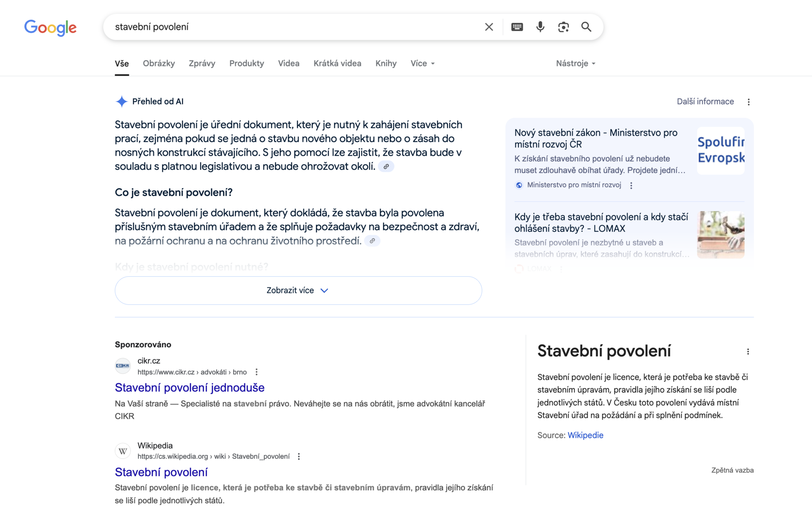
Task: Open Stavební povolení knowledge panel options menu
Action: pos(748,352)
